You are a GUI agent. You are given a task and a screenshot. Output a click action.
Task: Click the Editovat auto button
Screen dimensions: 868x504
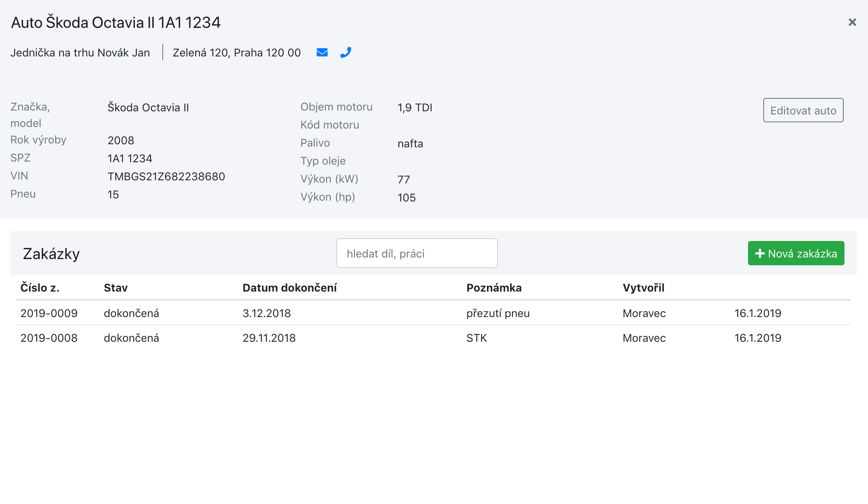pos(803,110)
